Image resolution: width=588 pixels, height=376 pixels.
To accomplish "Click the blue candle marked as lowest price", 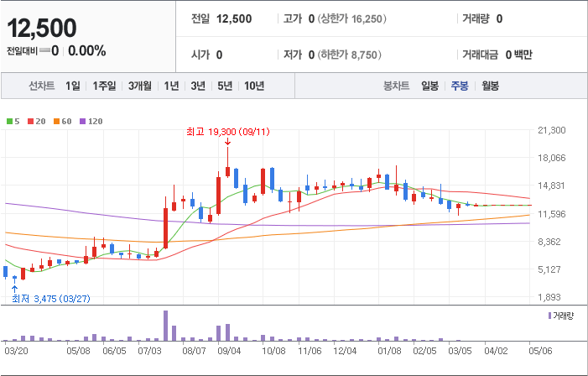I will 14,278.
